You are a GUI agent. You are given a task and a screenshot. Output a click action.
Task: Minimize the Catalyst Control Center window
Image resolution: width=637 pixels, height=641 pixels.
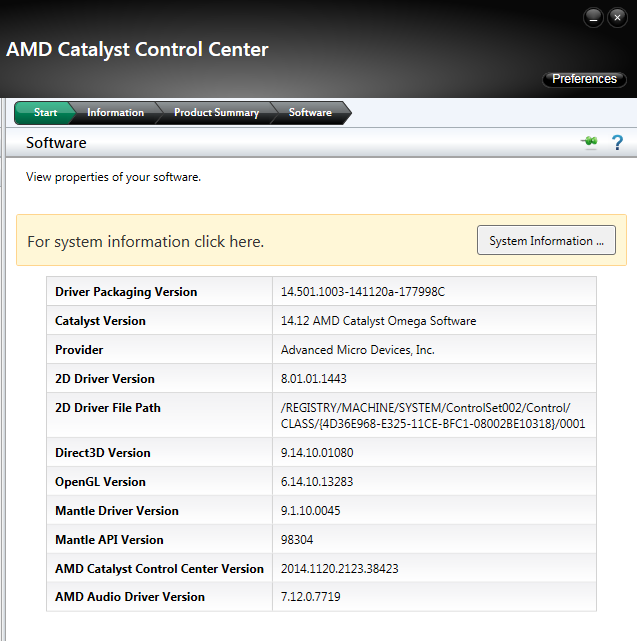[x=593, y=18]
